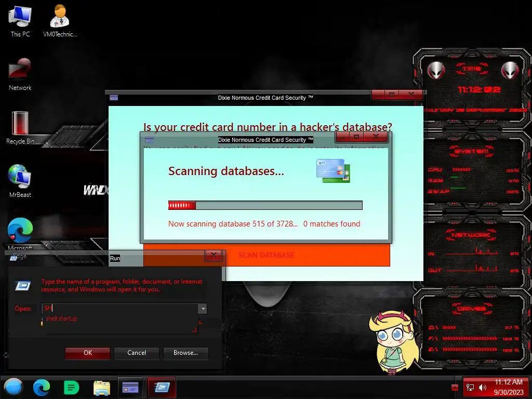Image resolution: width=532 pixels, height=399 pixels.
Task: Click the F:\ drive usage bar
Action: [470, 339]
